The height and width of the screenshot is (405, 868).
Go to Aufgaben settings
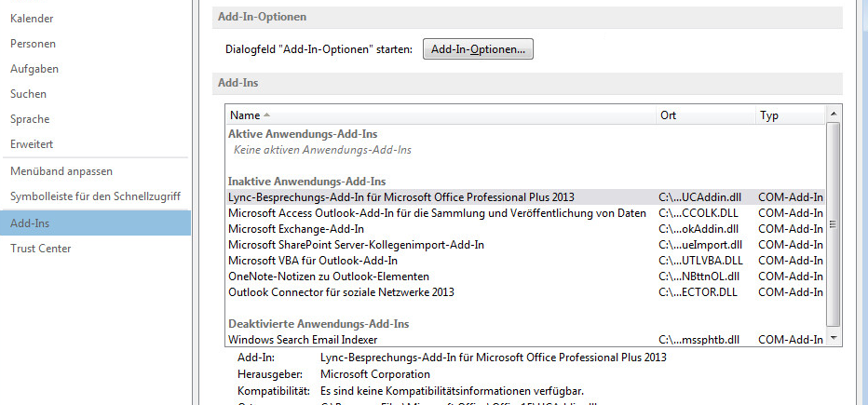34,69
